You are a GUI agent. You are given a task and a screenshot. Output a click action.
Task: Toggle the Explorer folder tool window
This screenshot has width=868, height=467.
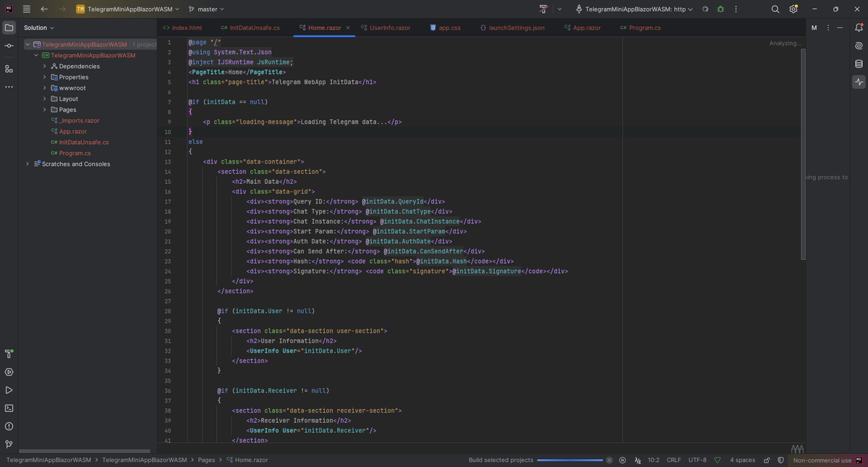(9, 28)
